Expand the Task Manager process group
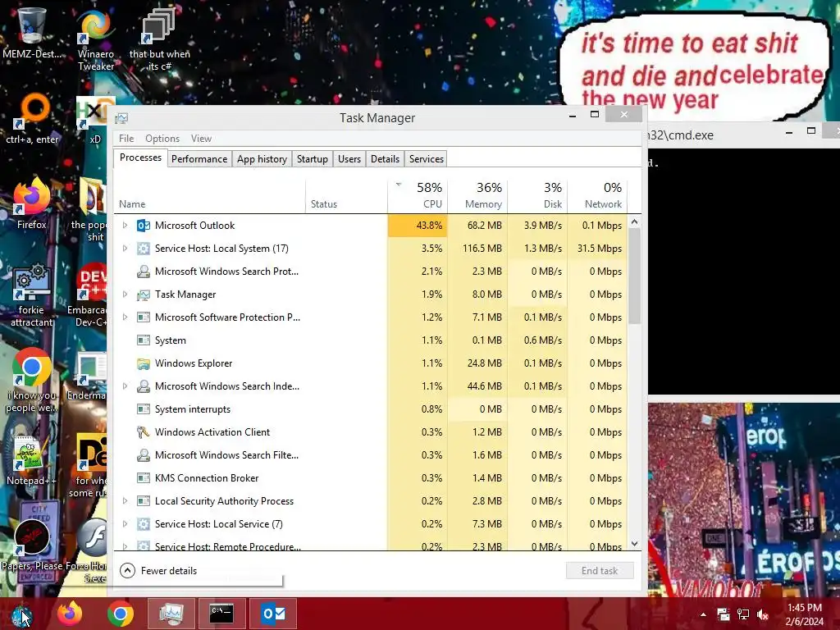 point(125,294)
